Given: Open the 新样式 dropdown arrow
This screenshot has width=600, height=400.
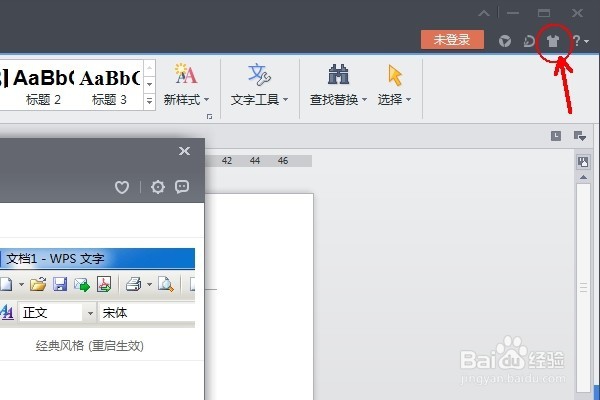Looking at the screenshot, I should click(207, 100).
